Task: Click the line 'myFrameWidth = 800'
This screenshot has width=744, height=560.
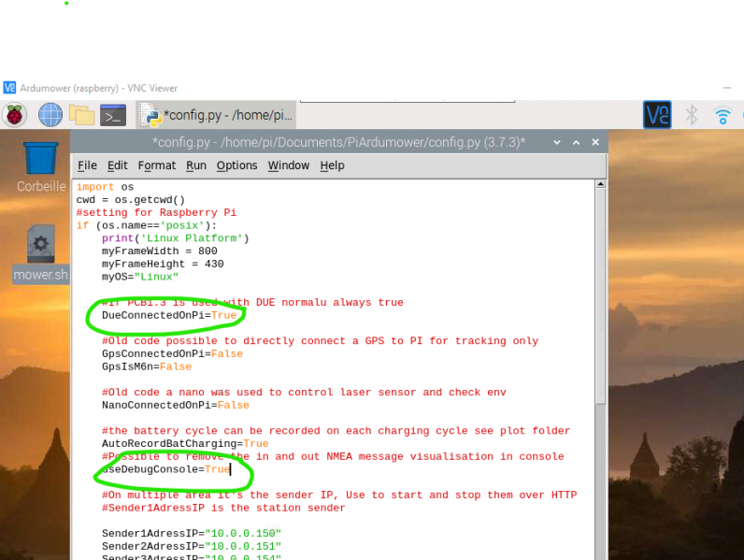Action: coord(160,251)
